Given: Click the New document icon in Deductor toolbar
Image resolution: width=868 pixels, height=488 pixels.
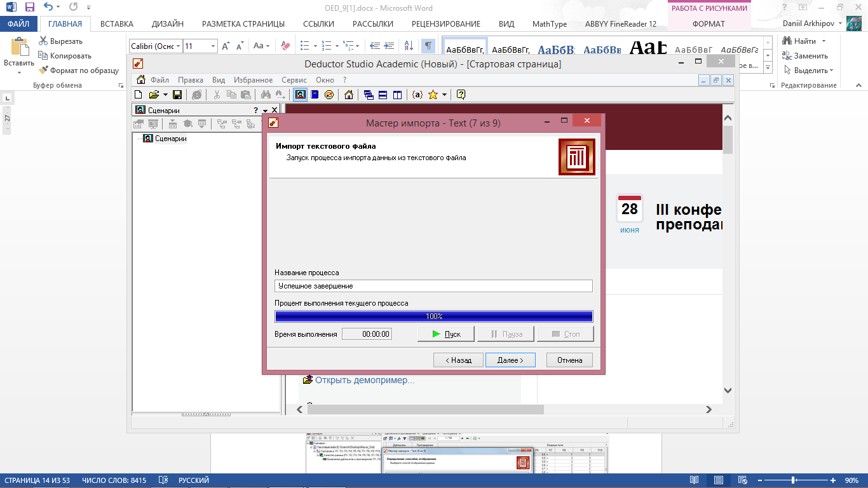Looking at the screenshot, I should tap(139, 95).
